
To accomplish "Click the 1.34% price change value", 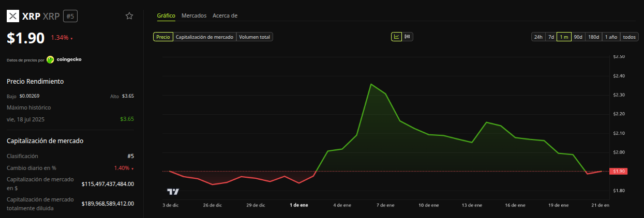I will (x=59, y=38).
